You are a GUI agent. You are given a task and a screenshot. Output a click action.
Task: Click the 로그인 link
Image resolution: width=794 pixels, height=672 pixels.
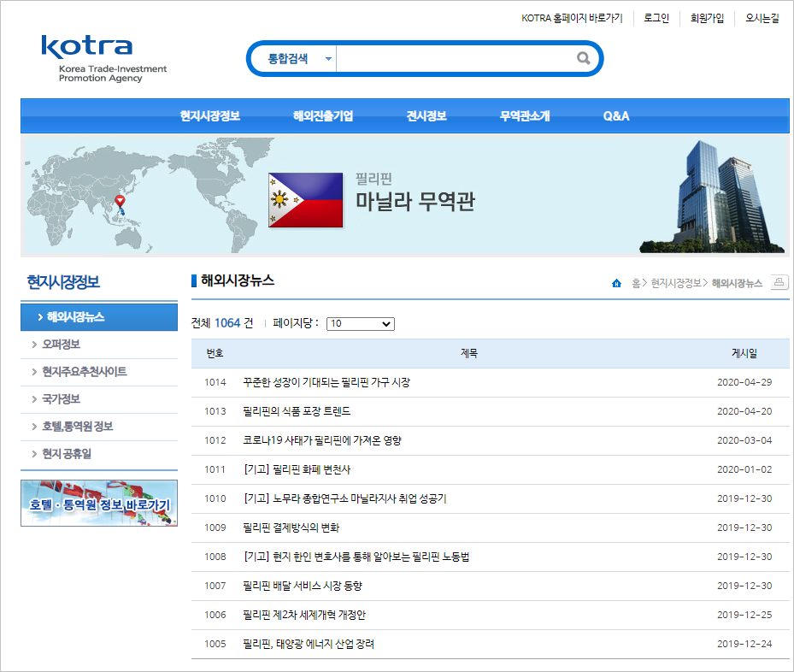(x=656, y=17)
